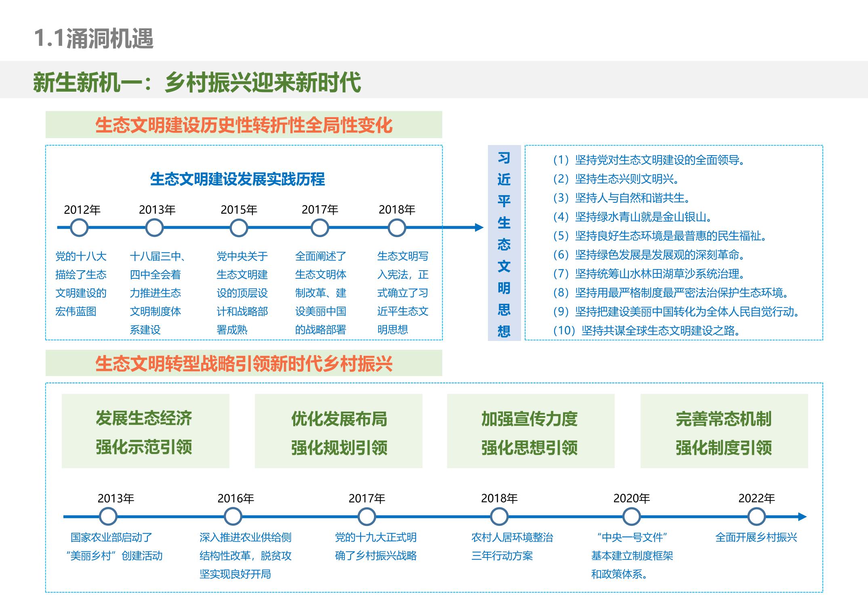Click item (1) 坚持党对生态文明建设的全面领导
The height and width of the screenshot is (614, 868).
(649, 160)
